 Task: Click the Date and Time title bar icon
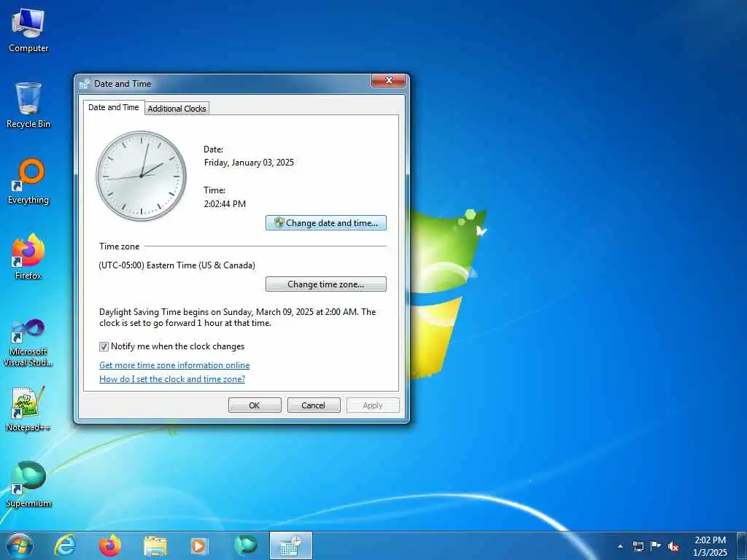pos(85,84)
